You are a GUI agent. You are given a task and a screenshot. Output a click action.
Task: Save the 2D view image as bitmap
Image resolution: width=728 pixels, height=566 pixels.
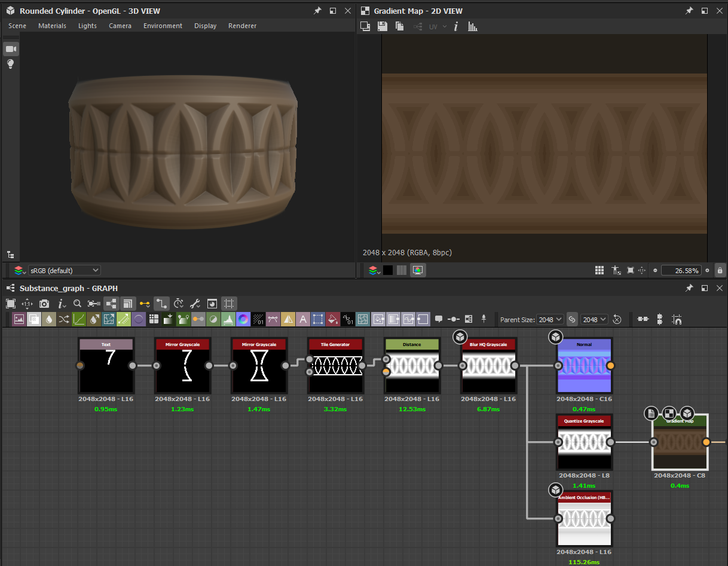[x=383, y=26]
